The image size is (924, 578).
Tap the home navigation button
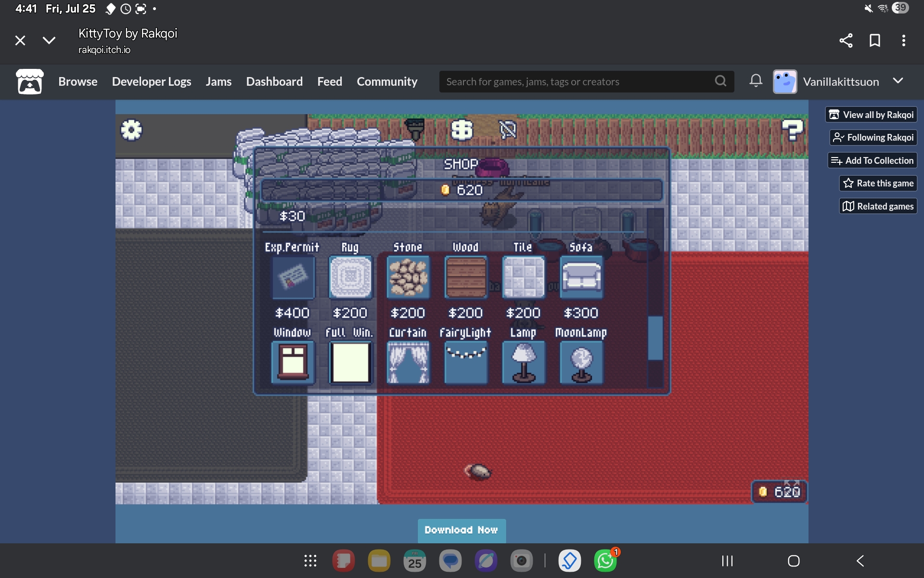[x=794, y=561]
